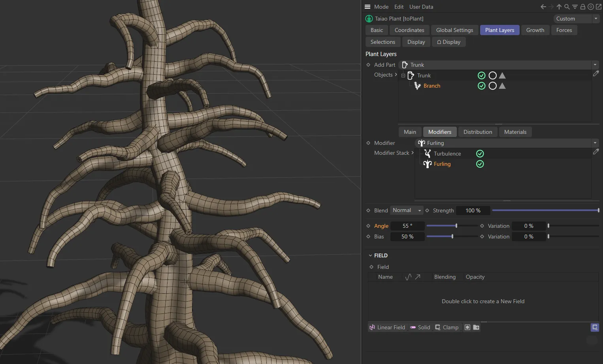Image resolution: width=603 pixels, height=364 pixels.
Task: Click the search magnifier icon at top right
Action: (x=567, y=7)
